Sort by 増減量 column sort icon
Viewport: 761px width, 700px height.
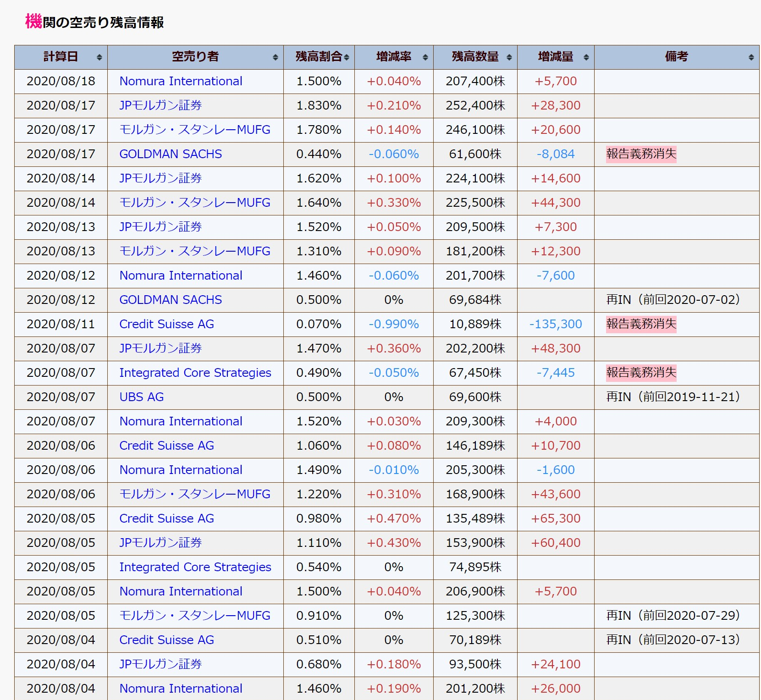click(586, 57)
